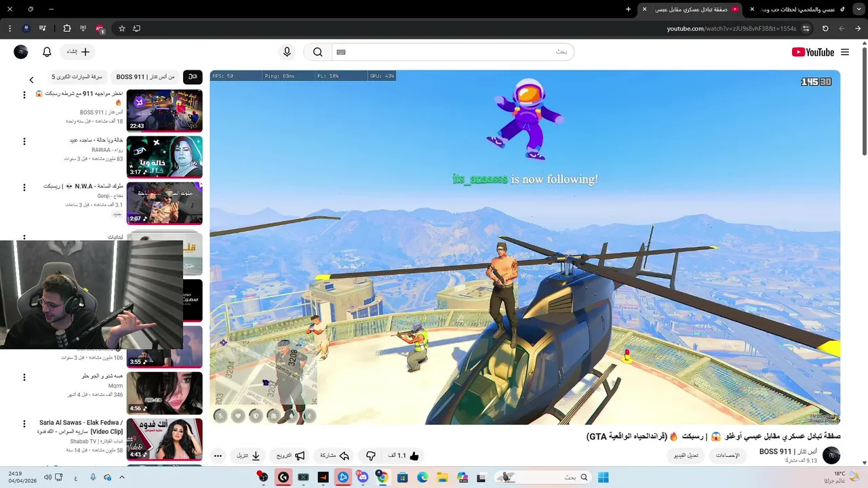The image size is (868, 488).
Task: Show hidden system tray icons
Action: tap(122, 477)
